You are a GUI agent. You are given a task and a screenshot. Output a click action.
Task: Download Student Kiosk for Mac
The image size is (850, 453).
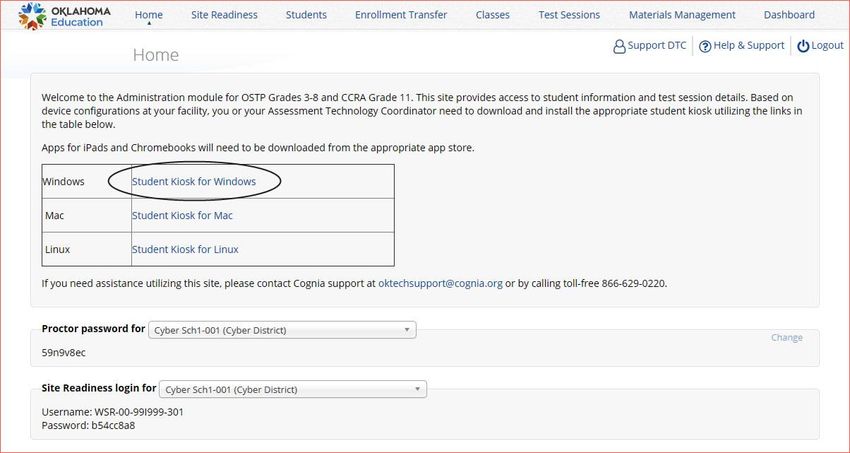point(182,216)
